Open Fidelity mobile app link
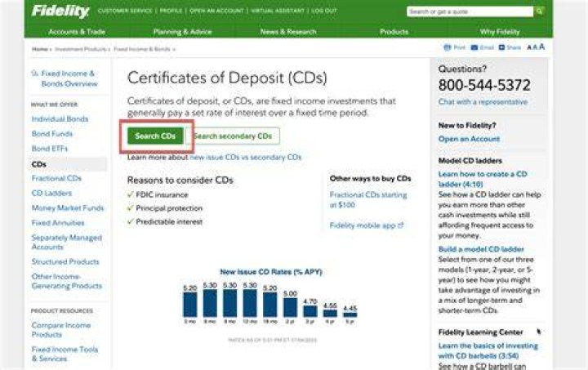 367,225
